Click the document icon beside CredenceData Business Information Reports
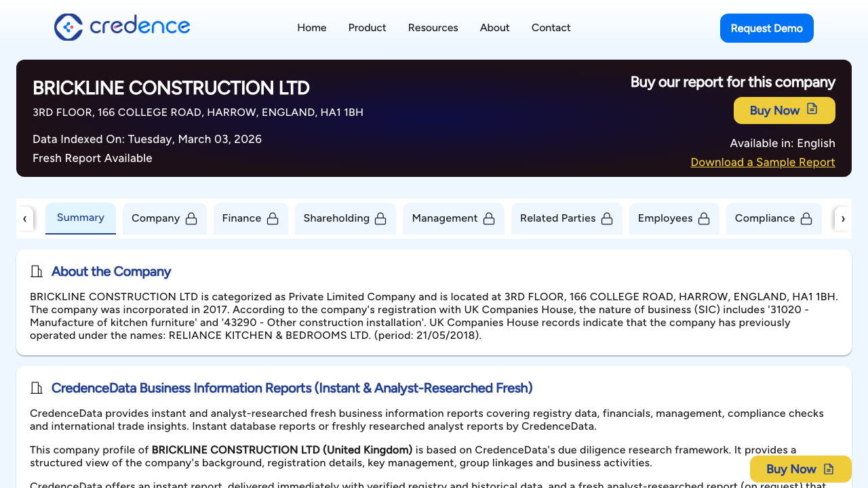 click(37, 388)
